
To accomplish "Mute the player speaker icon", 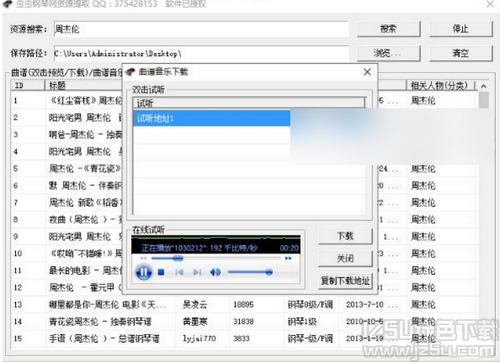I will [x=215, y=272].
